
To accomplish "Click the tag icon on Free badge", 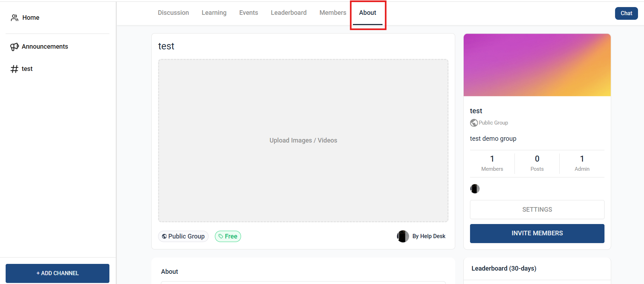I will tap(221, 236).
